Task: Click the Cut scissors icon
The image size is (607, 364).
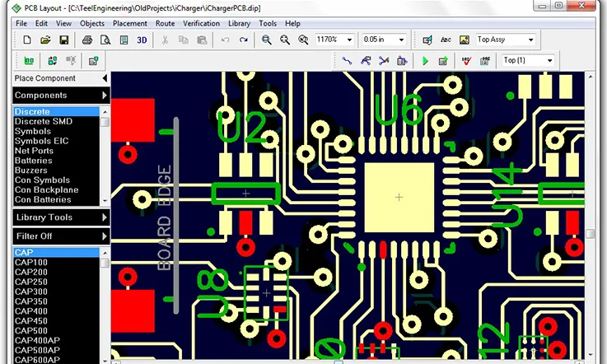Action: click(165, 40)
